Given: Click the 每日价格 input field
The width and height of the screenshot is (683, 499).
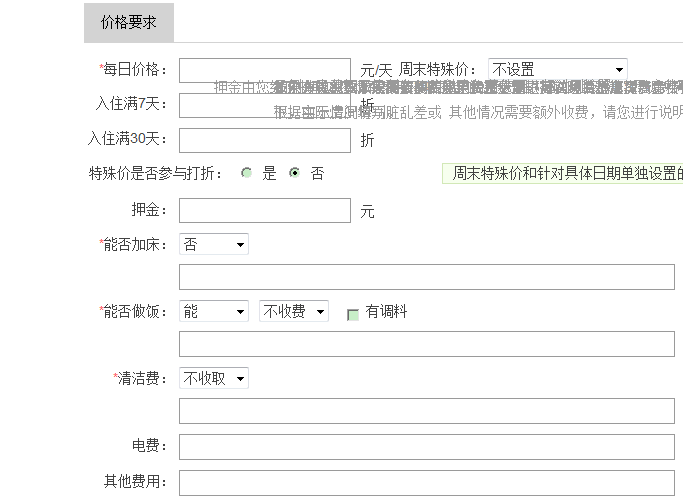Looking at the screenshot, I should 265,71.
